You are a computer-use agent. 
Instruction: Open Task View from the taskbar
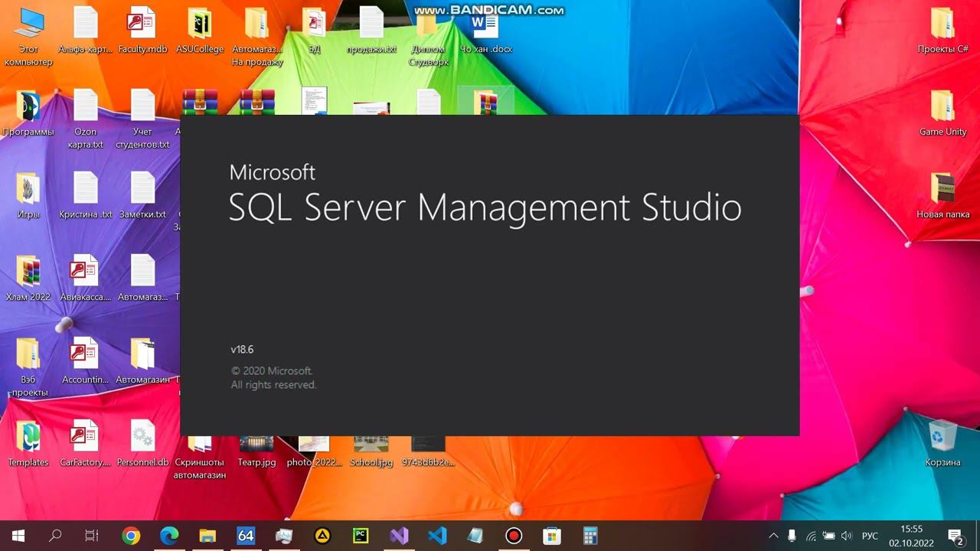(x=92, y=536)
